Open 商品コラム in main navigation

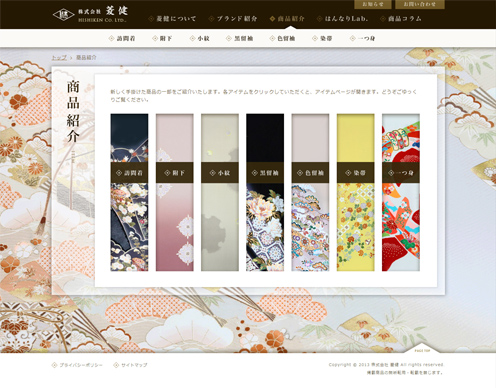click(401, 19)
